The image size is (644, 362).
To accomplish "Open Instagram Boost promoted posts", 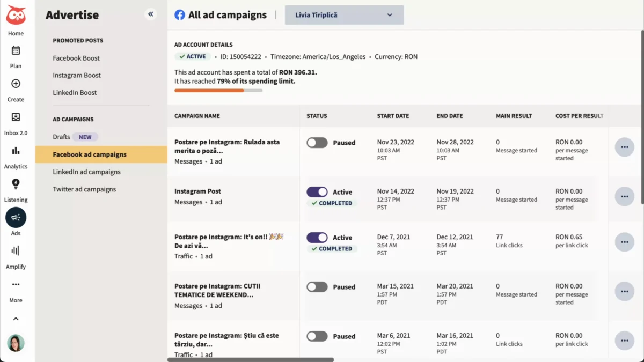I will click(x=77, y=75).
